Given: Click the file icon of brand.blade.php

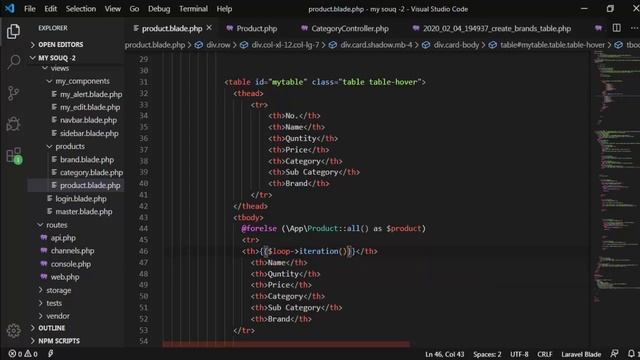Looking at the screenshot, I should pyautogui.click(x=54, y=159).
